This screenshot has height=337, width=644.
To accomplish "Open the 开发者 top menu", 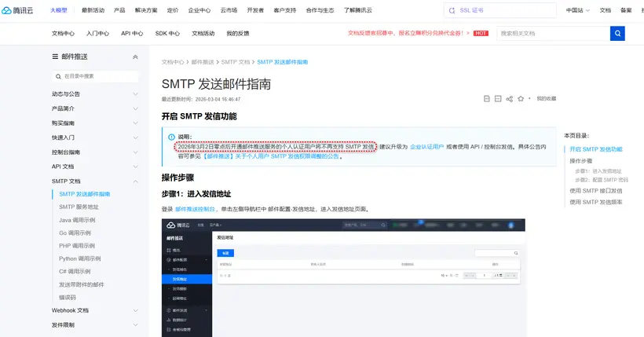I will (255, 10).
